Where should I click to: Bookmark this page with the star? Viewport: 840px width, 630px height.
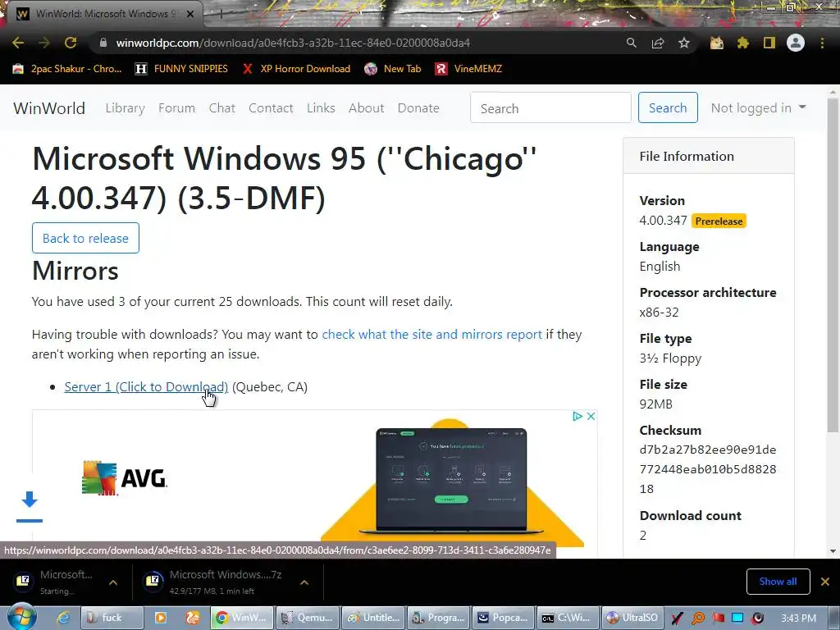point(684,43)
